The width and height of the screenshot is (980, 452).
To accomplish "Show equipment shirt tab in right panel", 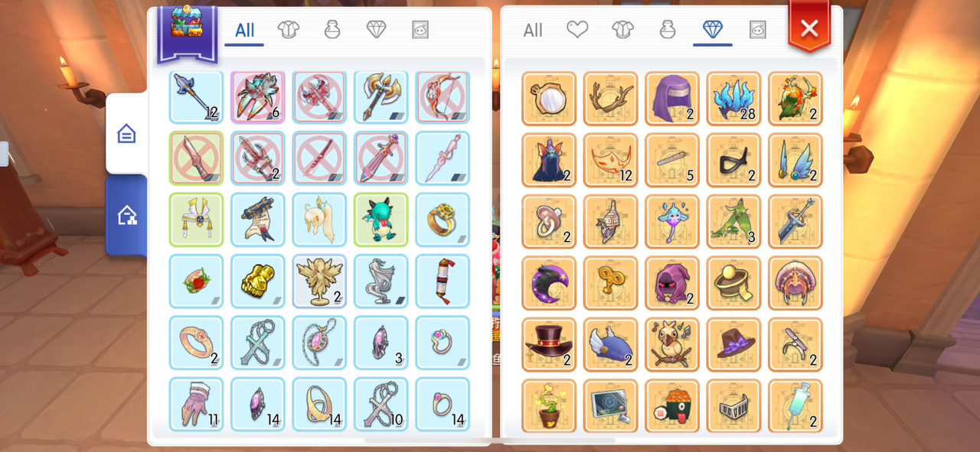I will (x=622, y=30).
